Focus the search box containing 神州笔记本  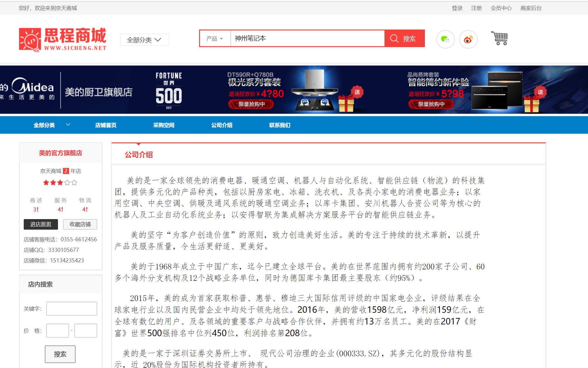pos(307,38)
